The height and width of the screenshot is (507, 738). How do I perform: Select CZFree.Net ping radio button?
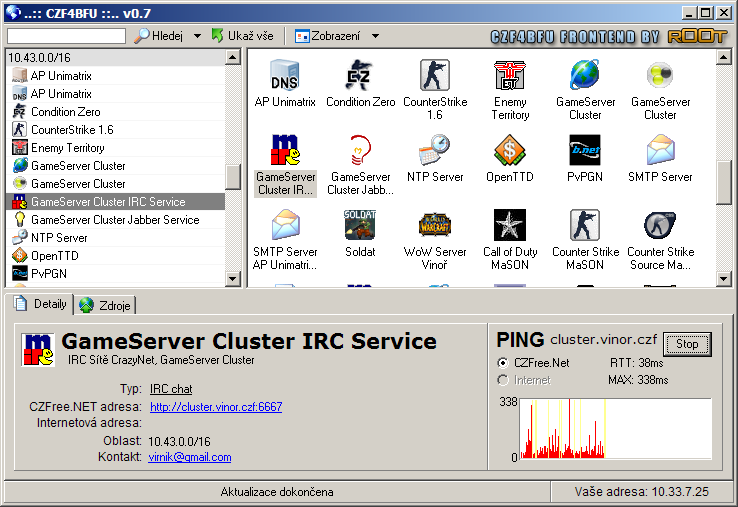(x=503, y=363)
